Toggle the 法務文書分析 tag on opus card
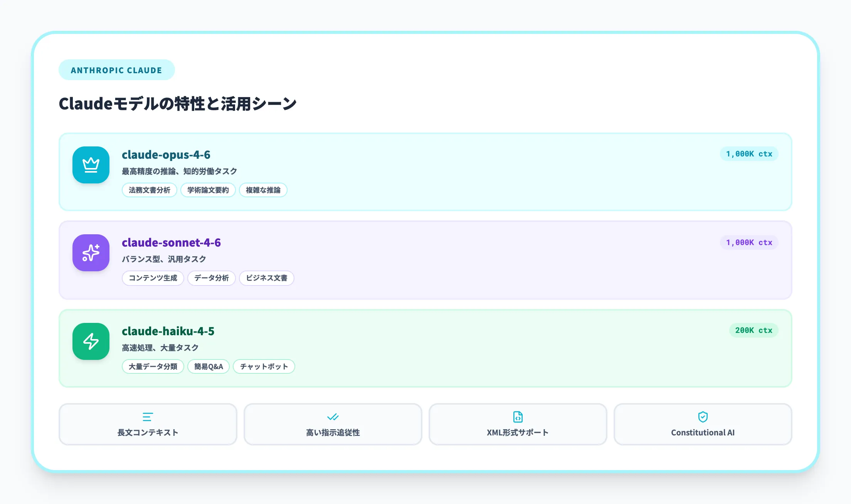 pos(149,190)
